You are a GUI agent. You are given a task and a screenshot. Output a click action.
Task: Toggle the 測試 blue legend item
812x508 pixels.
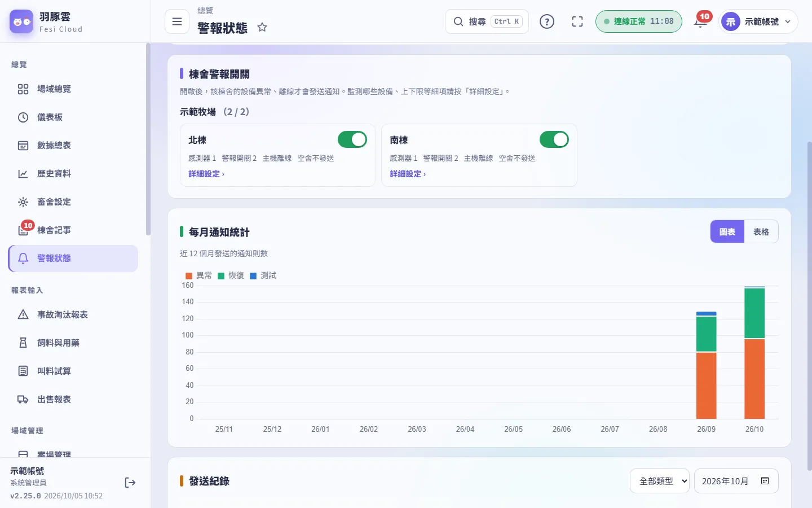[x=263, y=276]
